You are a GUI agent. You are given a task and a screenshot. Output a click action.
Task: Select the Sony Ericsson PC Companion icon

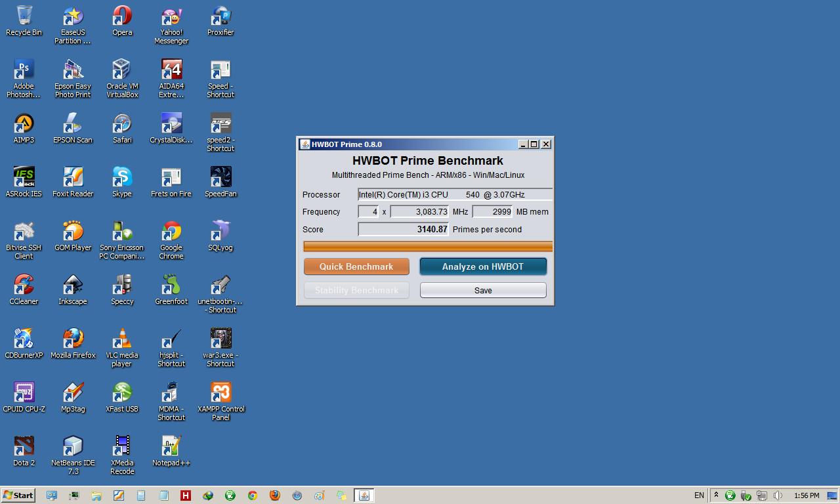click(122, 240)
